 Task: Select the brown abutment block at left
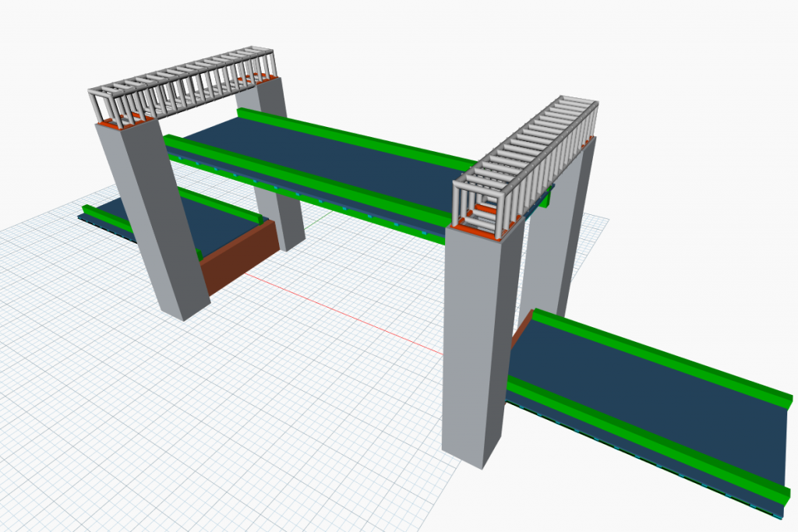(x=239, y=257)
